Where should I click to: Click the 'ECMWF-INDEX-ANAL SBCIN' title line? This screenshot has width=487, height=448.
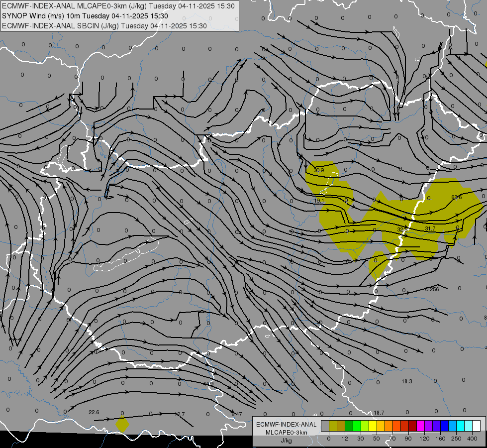104,26
